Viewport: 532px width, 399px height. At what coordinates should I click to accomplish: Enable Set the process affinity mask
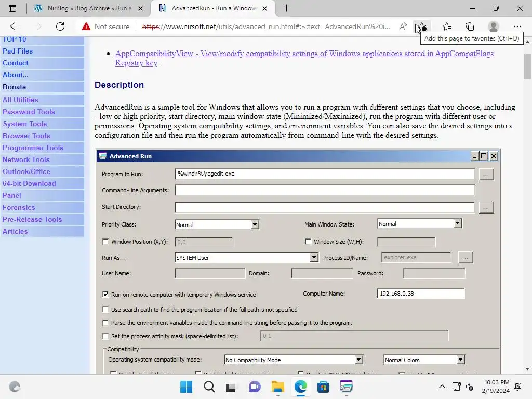[105, 336]
